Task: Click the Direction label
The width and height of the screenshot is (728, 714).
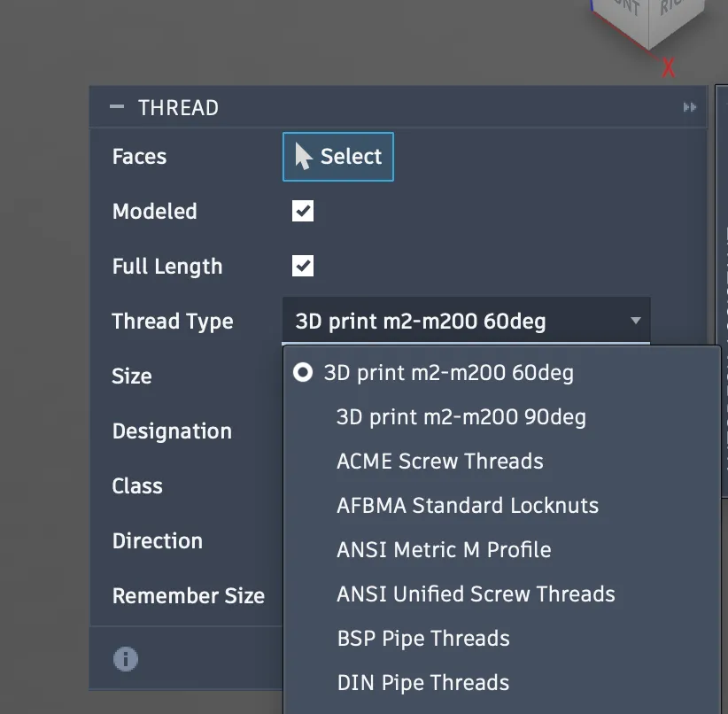Action: pyautogui.click(x=158, y=540)
